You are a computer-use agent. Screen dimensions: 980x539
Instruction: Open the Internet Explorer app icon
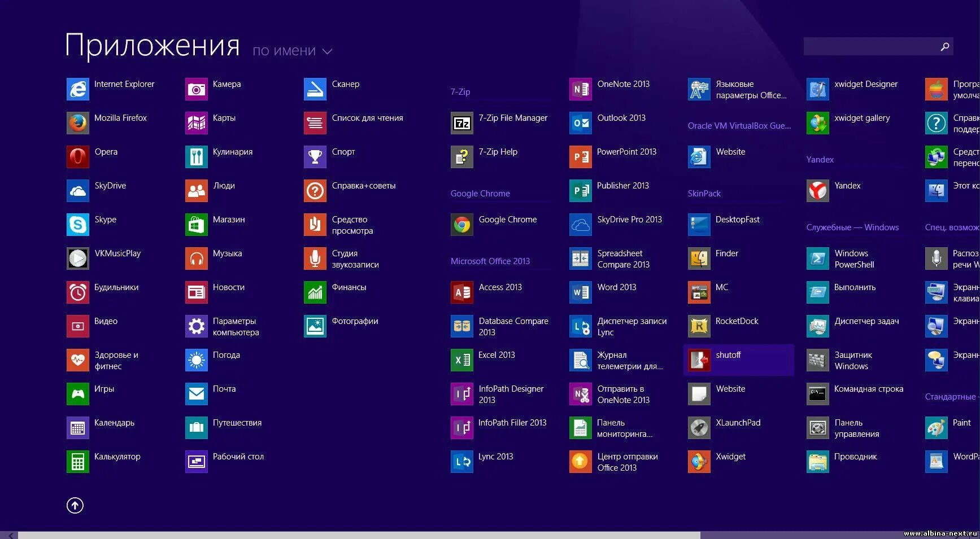[77, 89]
